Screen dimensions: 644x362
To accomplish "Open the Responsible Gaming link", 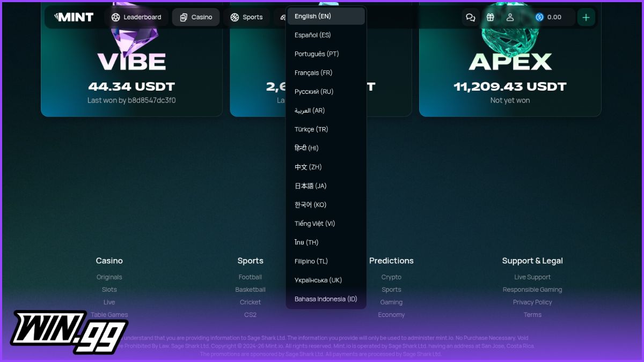I will (x=532, y=290).
